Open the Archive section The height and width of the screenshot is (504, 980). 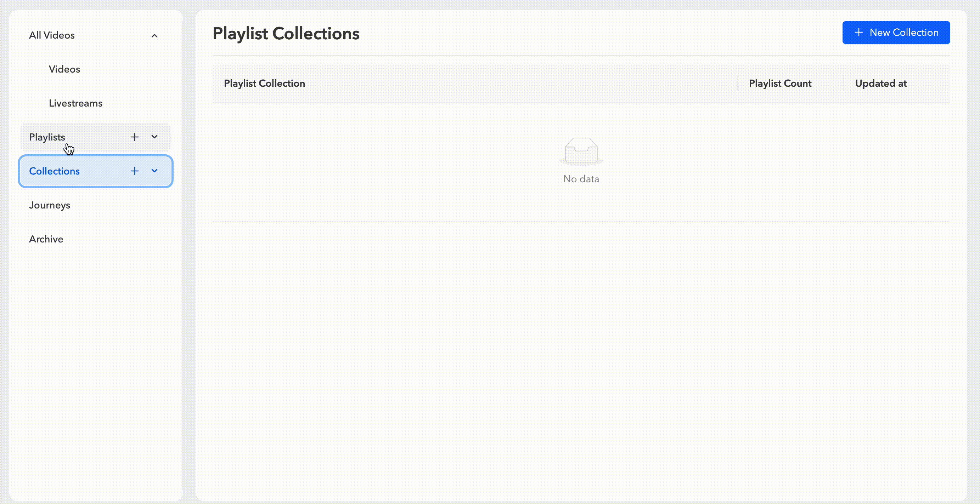click(46, 239)
